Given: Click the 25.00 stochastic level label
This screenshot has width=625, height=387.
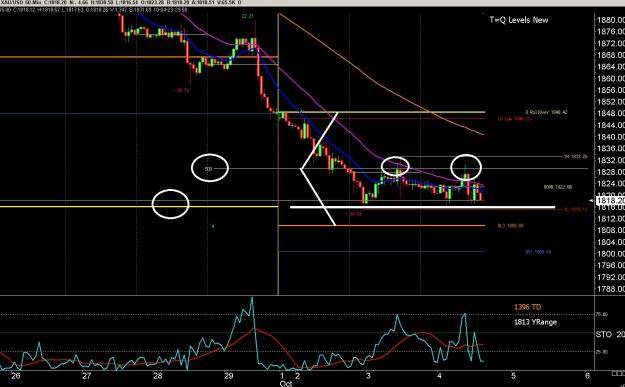Looking at the screenshot, I should tap(601, 352).
